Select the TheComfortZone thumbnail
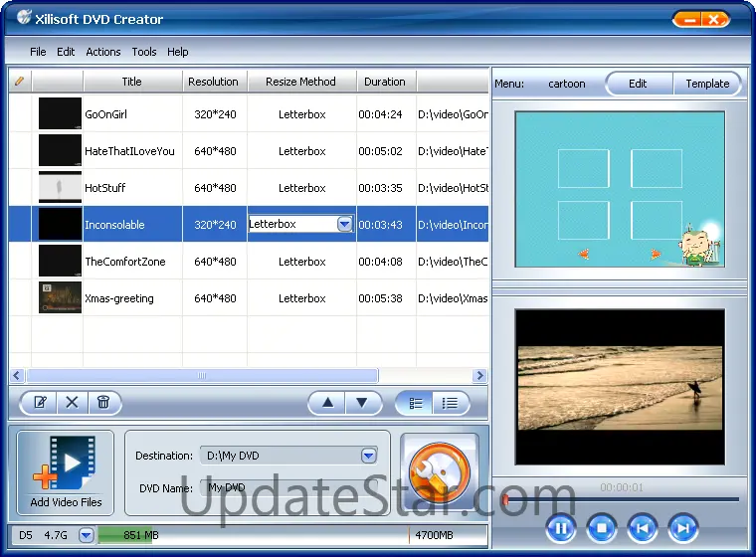 tap(60, 261)
